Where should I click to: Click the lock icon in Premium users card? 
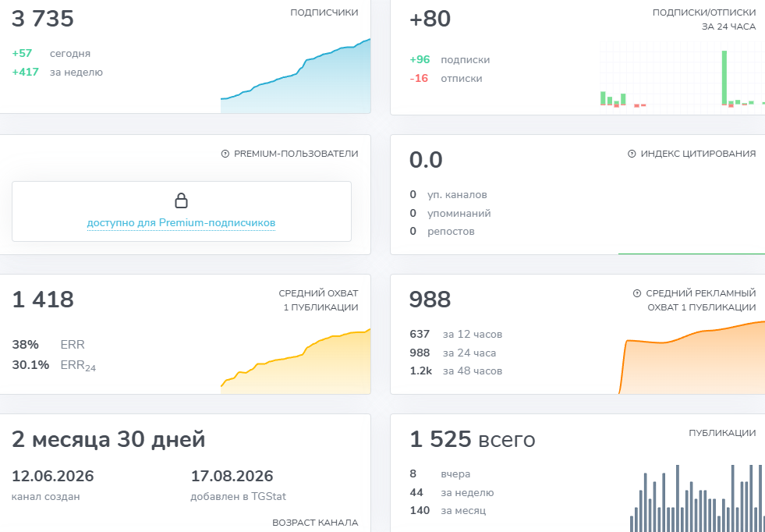click(181, 200)
